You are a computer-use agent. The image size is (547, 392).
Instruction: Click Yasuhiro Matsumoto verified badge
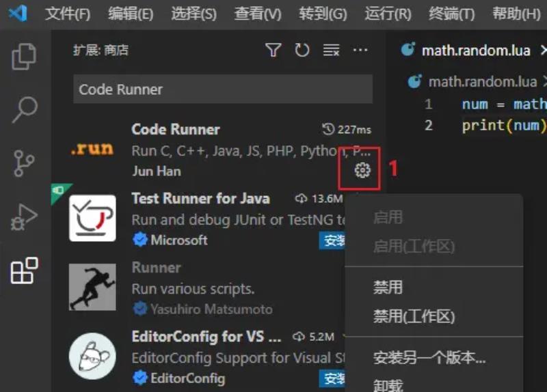tap(140, 309)
